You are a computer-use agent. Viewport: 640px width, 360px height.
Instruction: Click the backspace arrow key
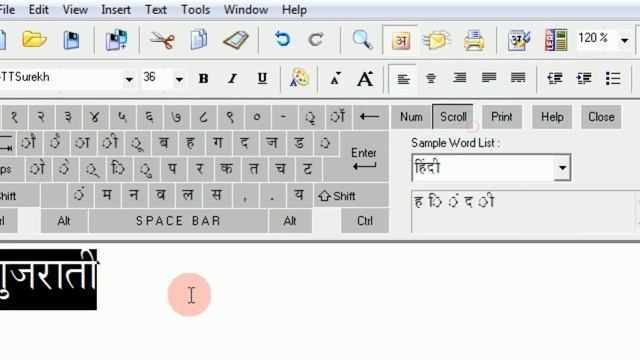click(x=370, y=117)
